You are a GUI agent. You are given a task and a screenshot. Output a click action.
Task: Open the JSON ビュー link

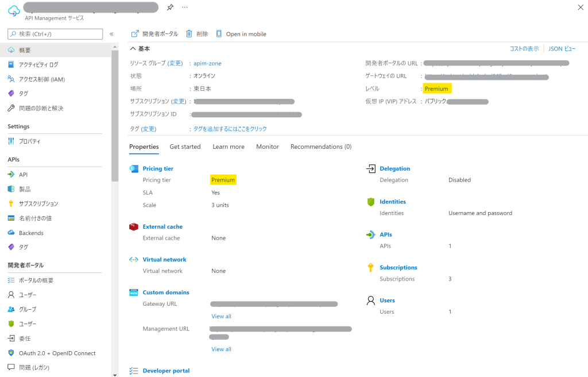point(562,49)
